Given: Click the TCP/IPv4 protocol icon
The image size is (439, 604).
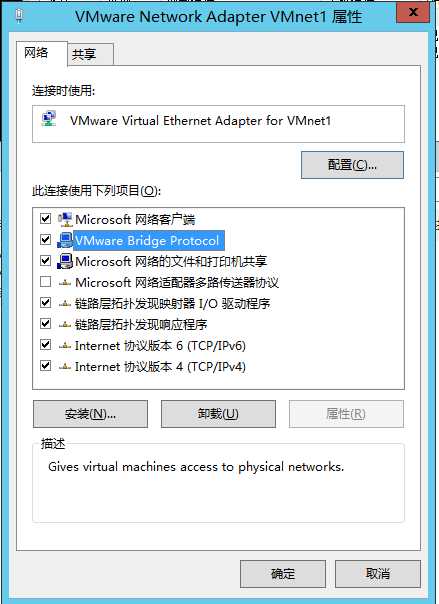Looking at the screenshot, I should [65, 366].
